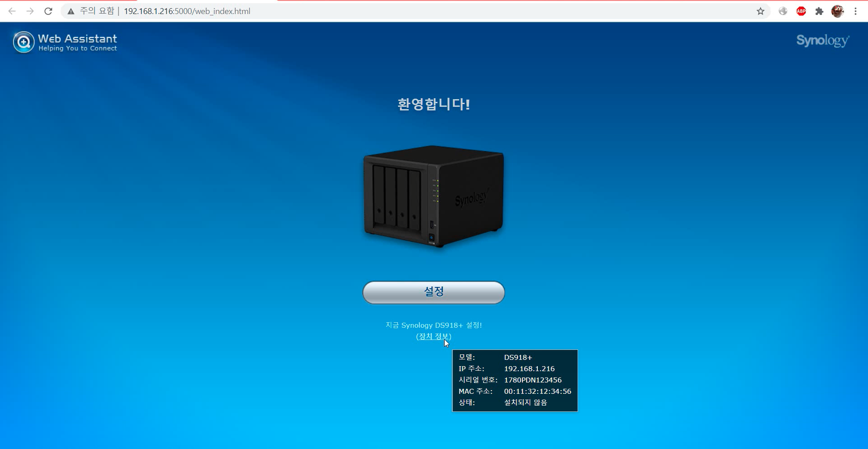
Task: Click the MAC address 00:11:32:12:34:56
Action: (537, 391)
